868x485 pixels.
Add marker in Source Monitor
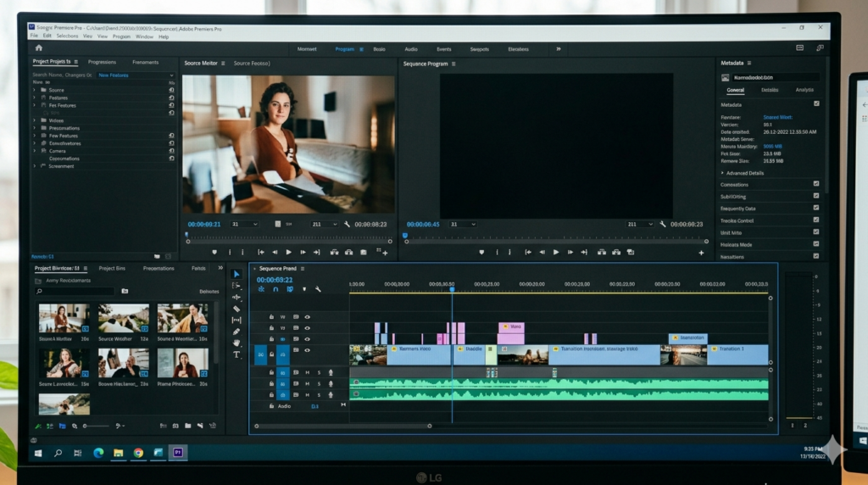click(214, 252)
